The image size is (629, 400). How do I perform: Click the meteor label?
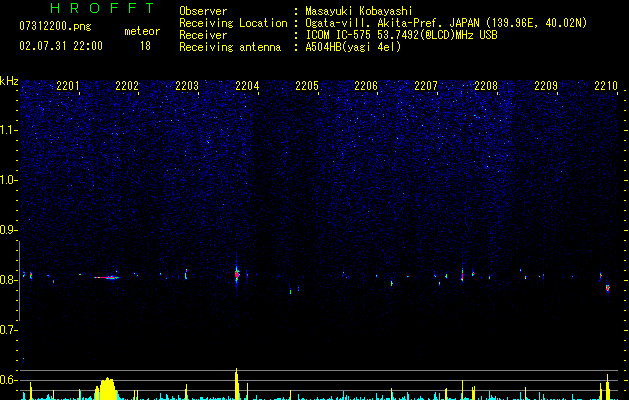(142, 31)
